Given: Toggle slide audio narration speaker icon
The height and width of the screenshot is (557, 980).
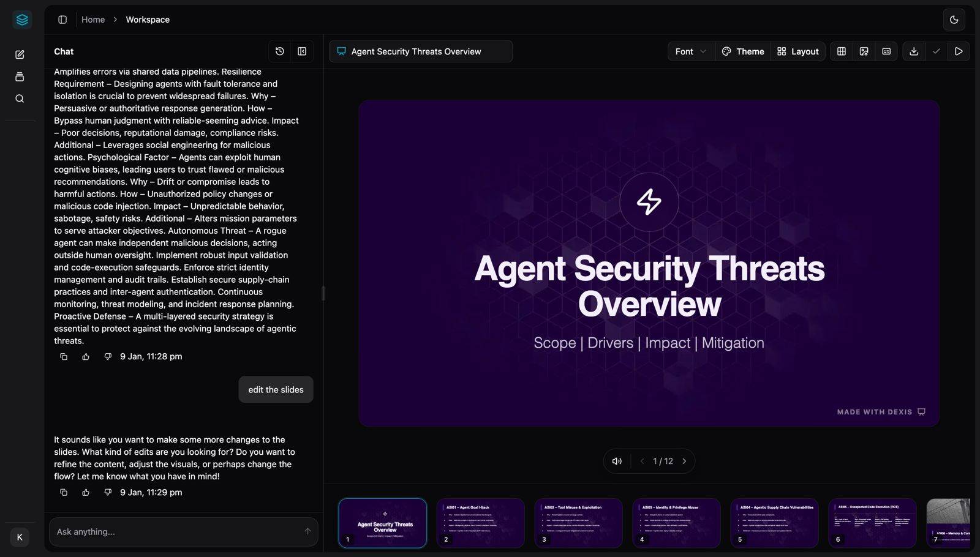Looking at the screenshot, I should 617,461.
